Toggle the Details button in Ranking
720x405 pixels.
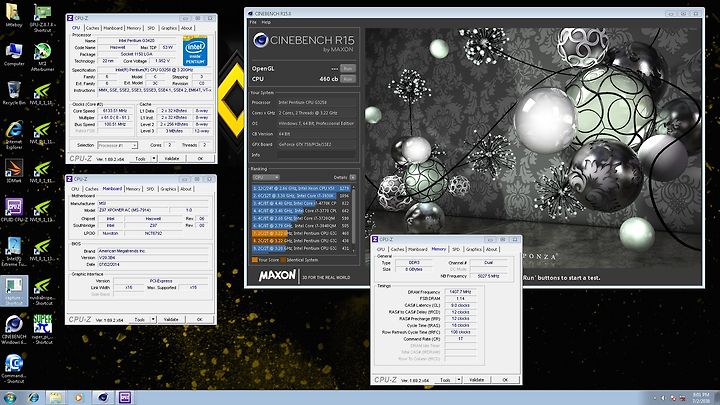(x=353, y=177)
